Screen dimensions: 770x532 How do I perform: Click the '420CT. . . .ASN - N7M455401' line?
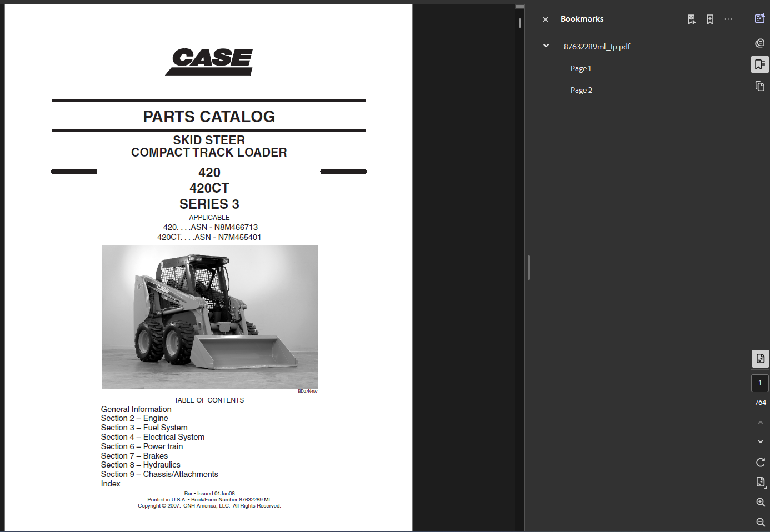coord(209,237)
